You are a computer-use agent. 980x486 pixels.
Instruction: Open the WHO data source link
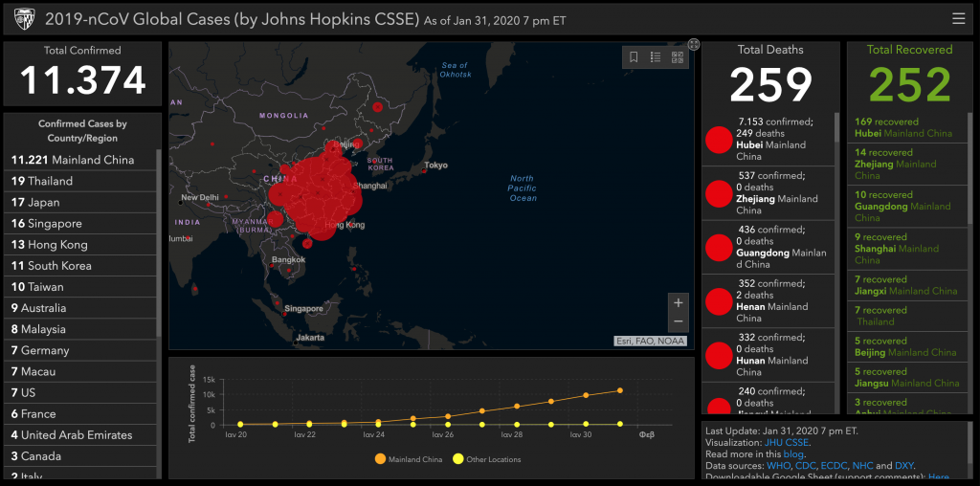point(778,466)
